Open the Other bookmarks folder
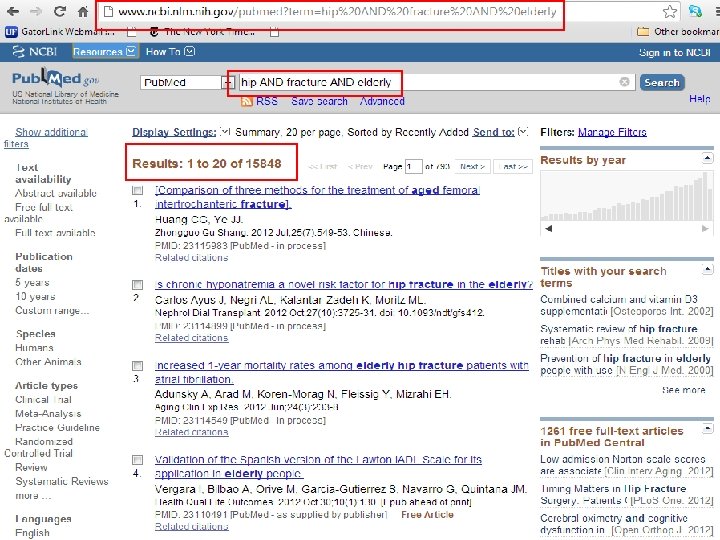The width and height of the screenshot is (720, 540). click(x=678, y=32)
